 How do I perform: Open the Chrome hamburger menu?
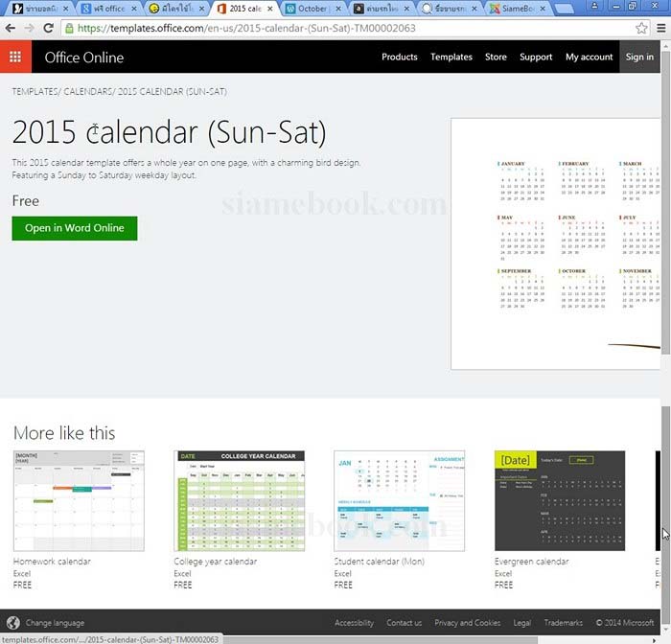tap(661, 28)
